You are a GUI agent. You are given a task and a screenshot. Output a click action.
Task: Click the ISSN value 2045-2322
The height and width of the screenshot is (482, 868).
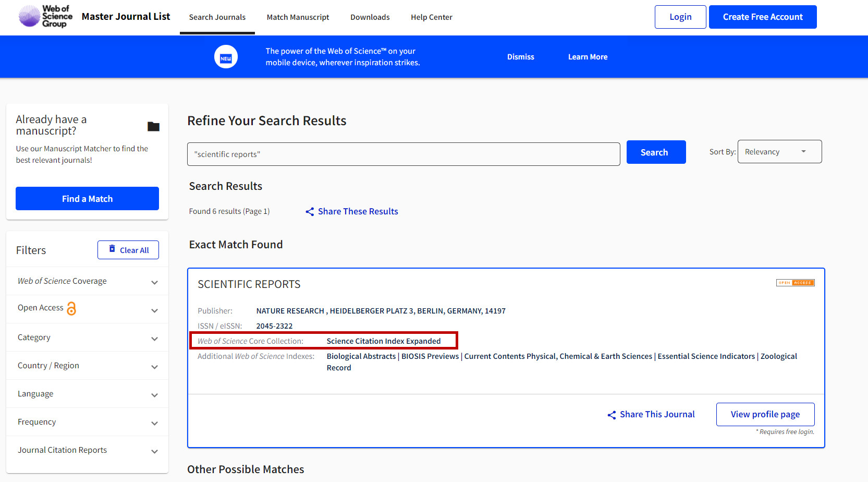[274, 326]
